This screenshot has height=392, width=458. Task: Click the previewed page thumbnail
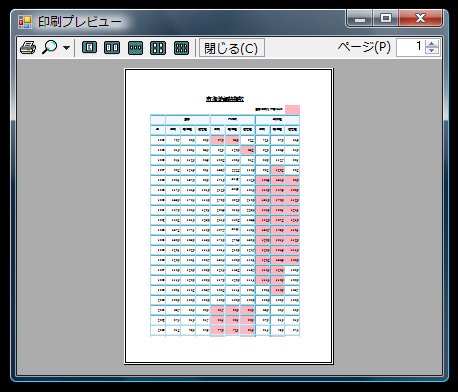pos(229,216)
